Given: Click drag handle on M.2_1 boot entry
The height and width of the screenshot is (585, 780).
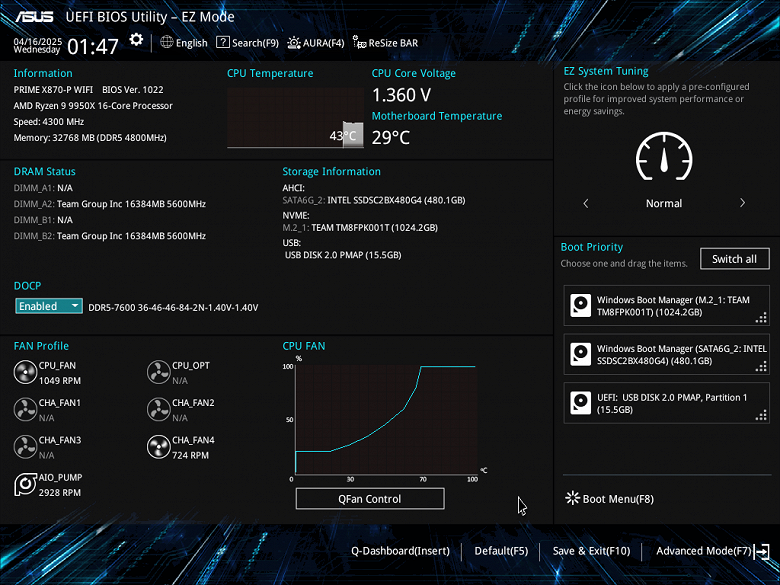Looking at the screenshot, I should point(761,317).
